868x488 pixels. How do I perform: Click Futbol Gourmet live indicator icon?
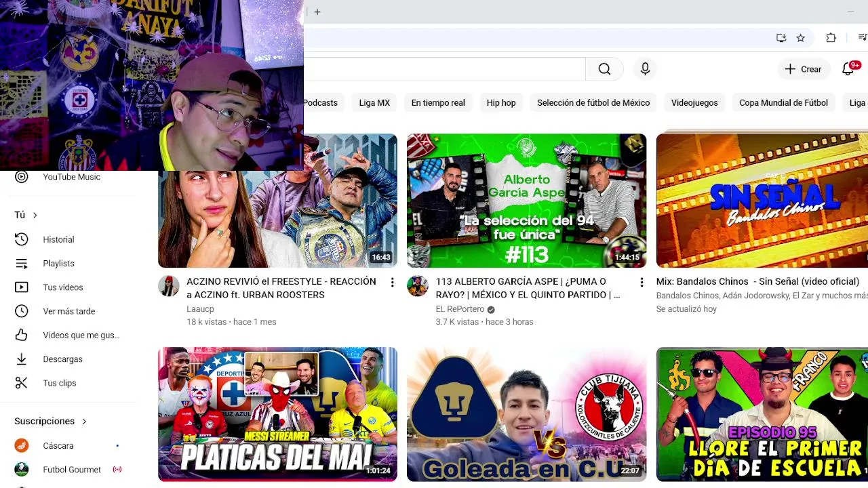(117, 470)
